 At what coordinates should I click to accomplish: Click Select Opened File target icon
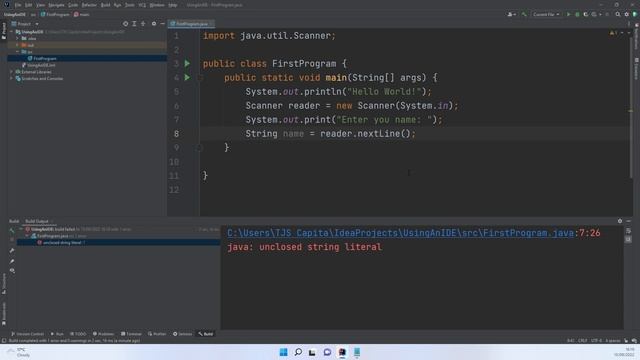click(x=125, y=24)
